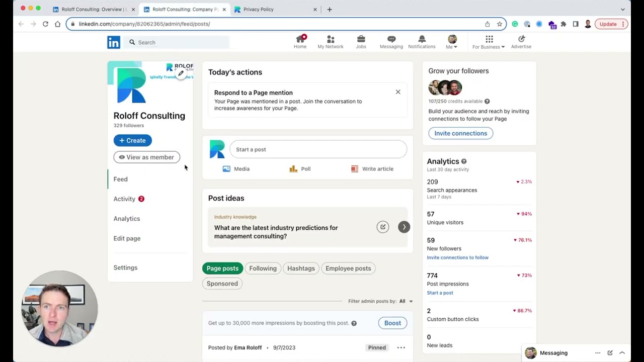This screenshot has height=362, width=644.
Task: Show the next post idea arrow
Action: click(x=404, y=227)
